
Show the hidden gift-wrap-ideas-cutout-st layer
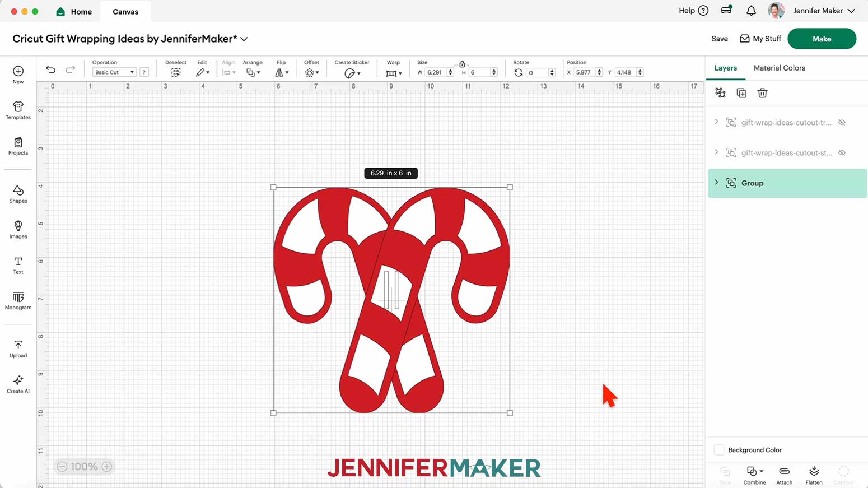coord(842,152)
